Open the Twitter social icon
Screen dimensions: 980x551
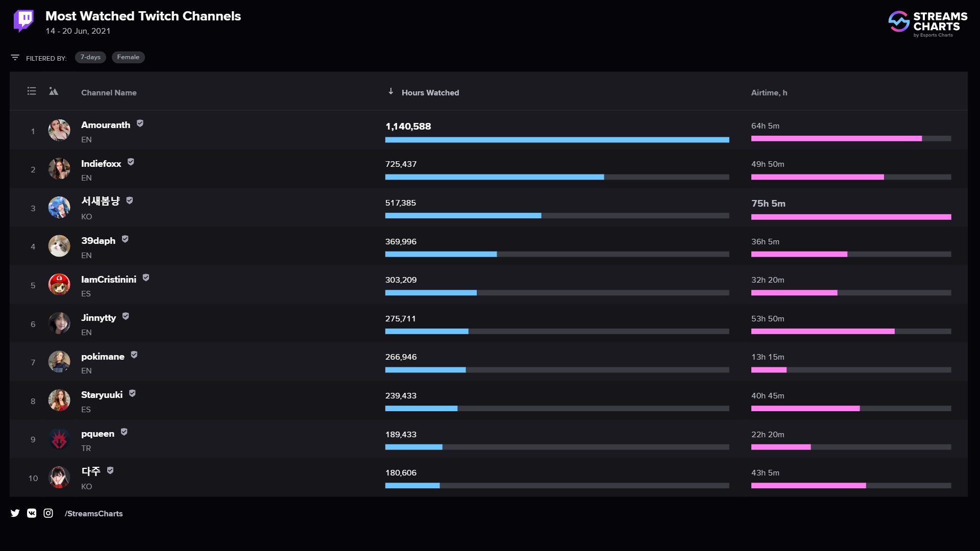pos(15,513)
